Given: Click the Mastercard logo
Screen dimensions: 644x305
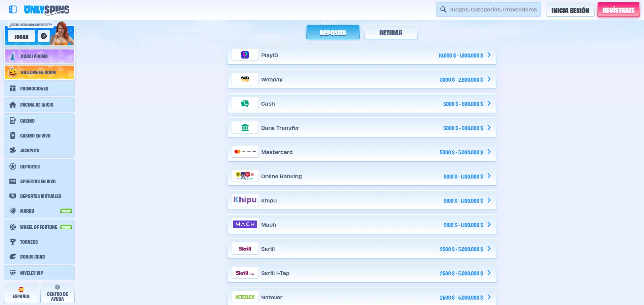Looking at the screenshot, I should pos(245,152).
